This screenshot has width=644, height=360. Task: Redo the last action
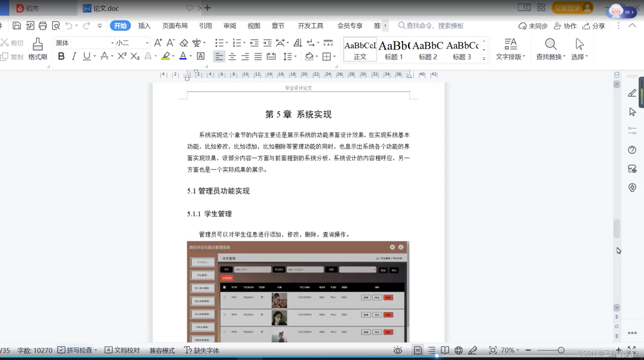(87, 26)
